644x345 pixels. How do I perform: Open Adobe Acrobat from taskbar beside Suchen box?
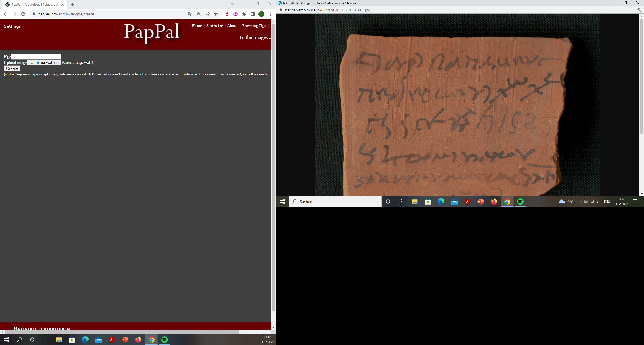[467, 202]
